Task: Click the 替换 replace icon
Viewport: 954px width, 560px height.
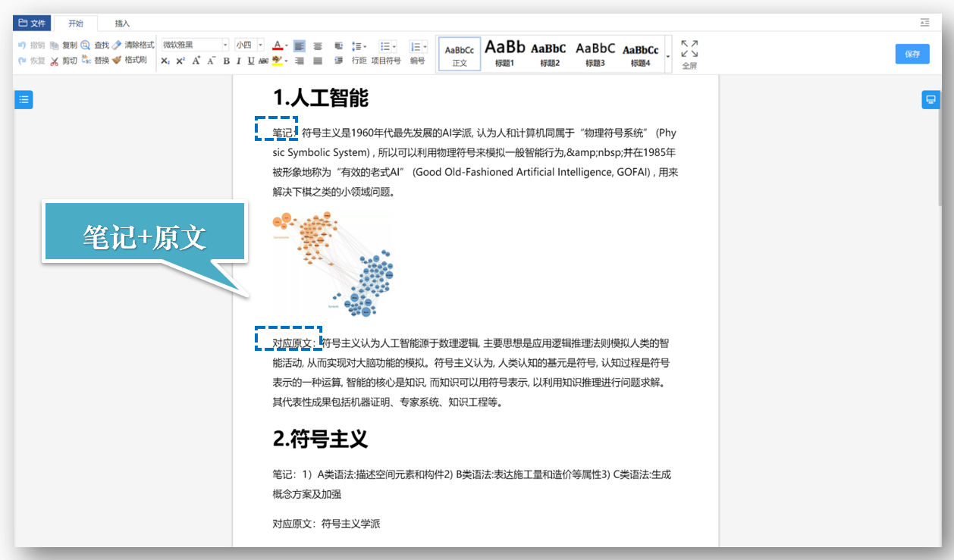Action: point(86,61)
